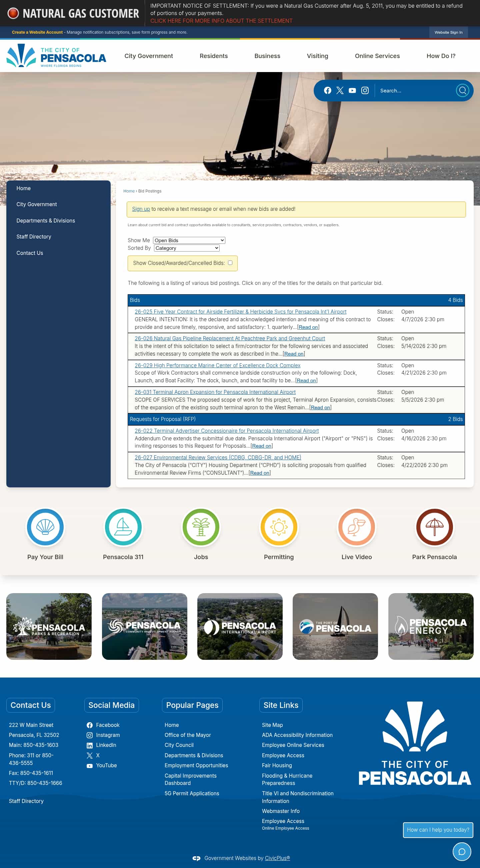Click the CivicPlus logo icon in footer
The width and height of the screenshot is (480, 868).
click(x=196, y=858)
